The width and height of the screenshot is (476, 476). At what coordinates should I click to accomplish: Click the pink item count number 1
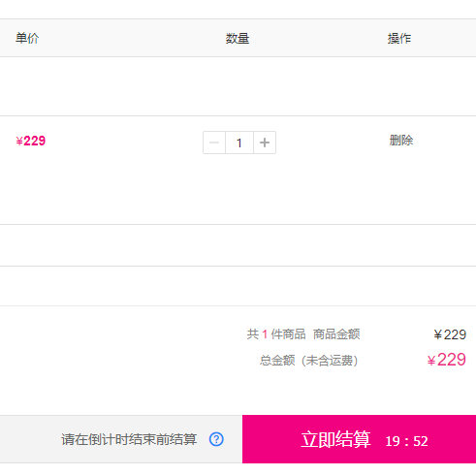point(265,334)
